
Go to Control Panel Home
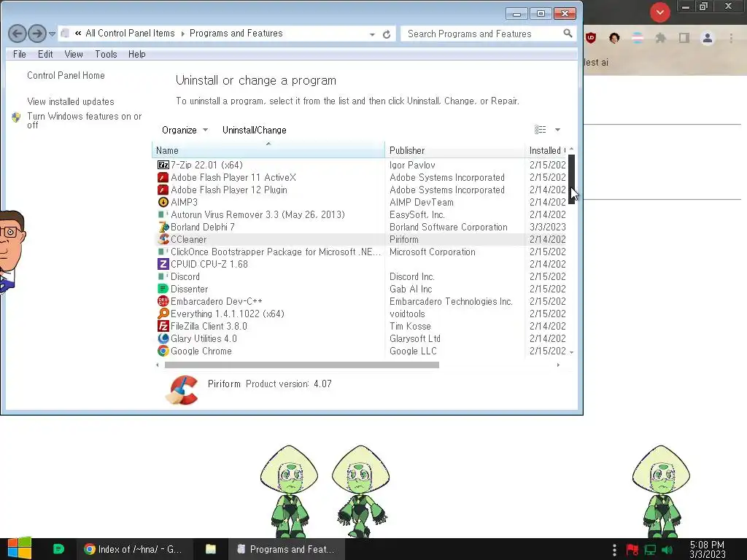point(66,75)
